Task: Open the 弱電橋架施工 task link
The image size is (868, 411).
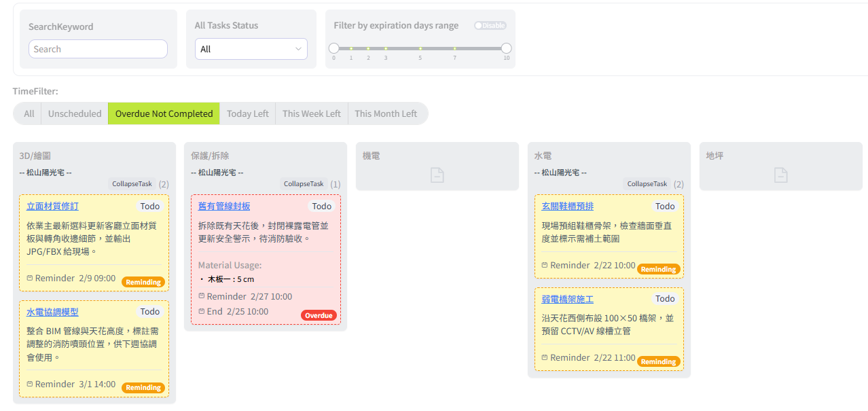Action: tap(567, 299)
